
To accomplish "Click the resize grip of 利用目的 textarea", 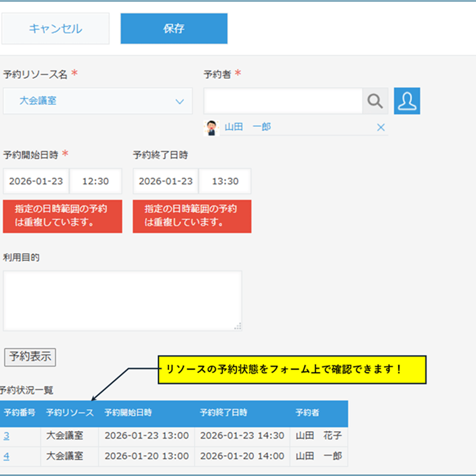I will pyautogui.click(x=237, y=326).
